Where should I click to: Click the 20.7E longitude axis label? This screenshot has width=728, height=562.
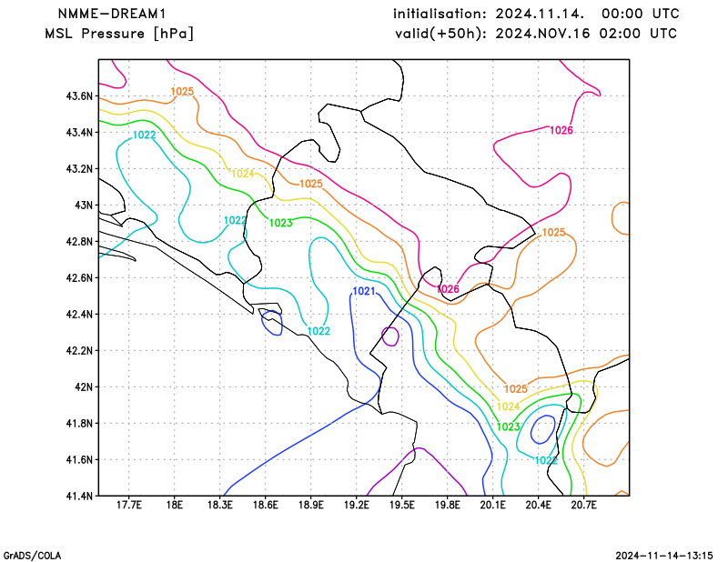tap(583, 505)
